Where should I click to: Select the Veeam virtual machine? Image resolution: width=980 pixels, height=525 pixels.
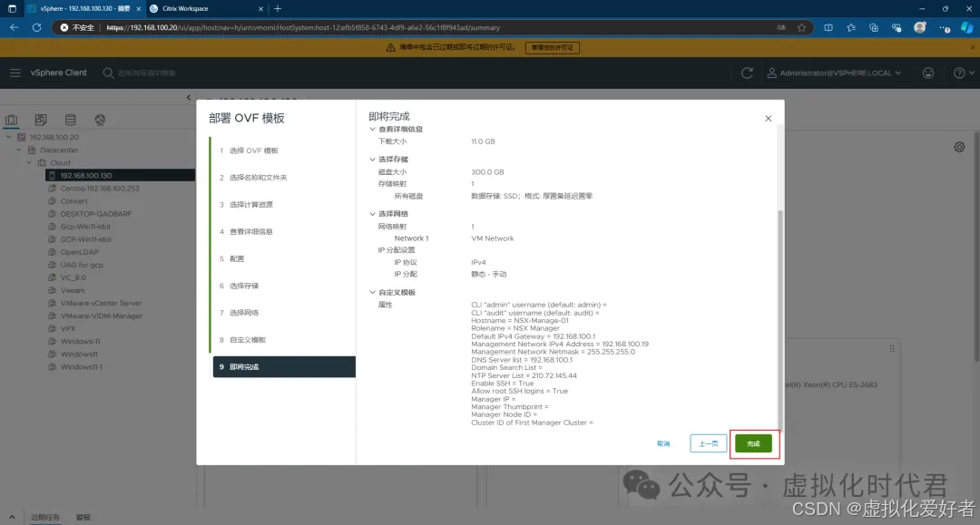(72, 290)
